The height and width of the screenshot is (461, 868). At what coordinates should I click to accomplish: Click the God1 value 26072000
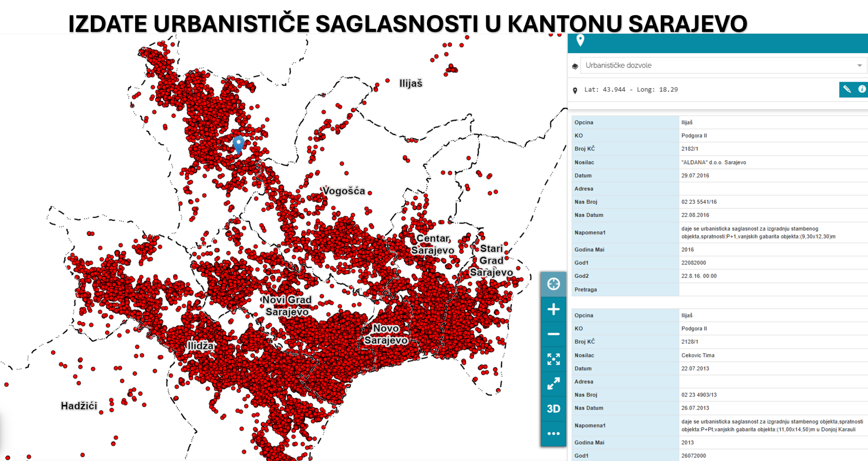[x=693, y=456]
